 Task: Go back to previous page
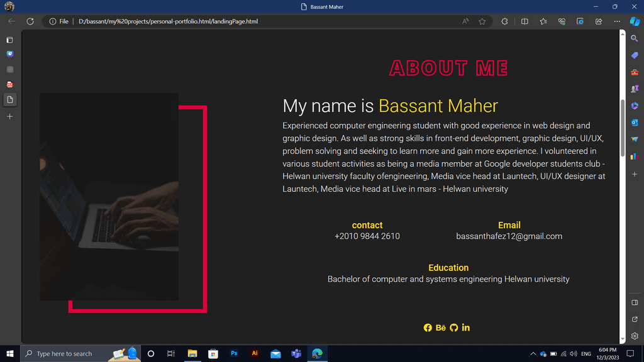[11, 21]
